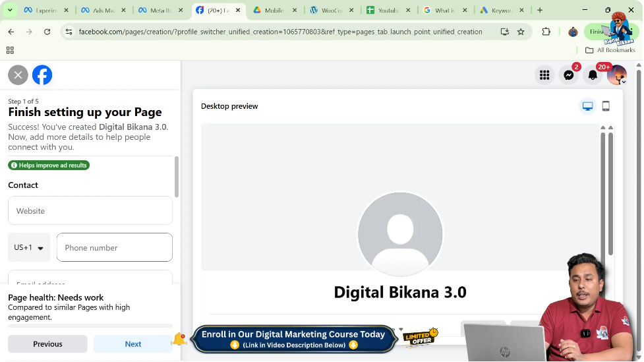Open the Extensions puzzle icon

(x=546, y=32)
